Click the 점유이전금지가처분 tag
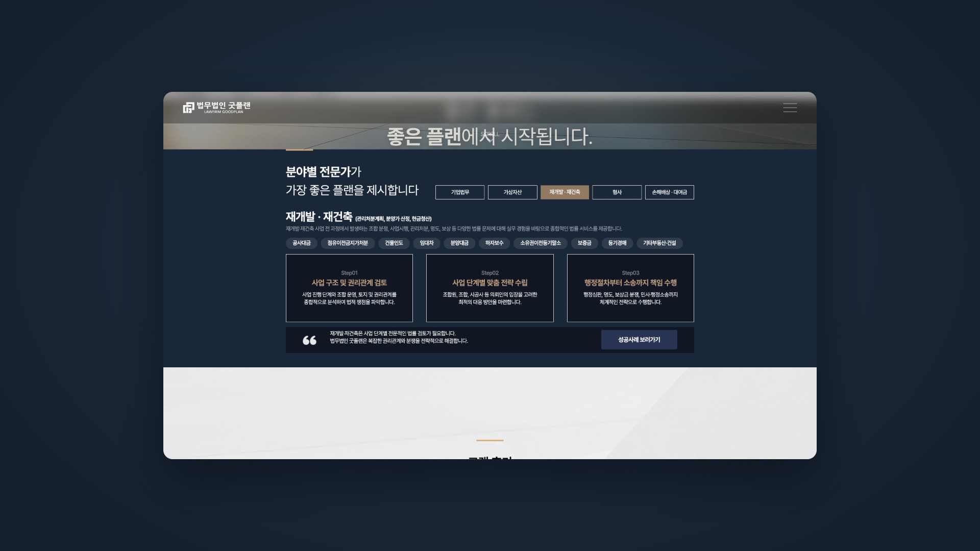 point(348,243)
